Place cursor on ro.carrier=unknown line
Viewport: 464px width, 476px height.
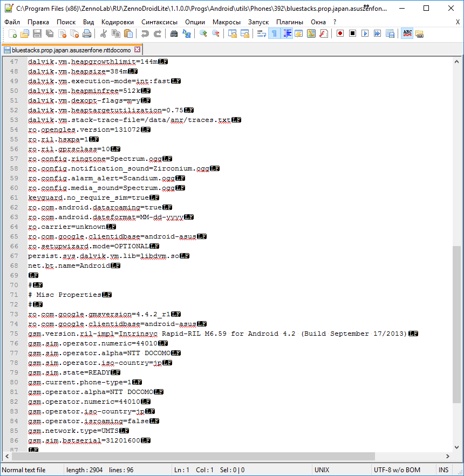click(x=72, y=227)
